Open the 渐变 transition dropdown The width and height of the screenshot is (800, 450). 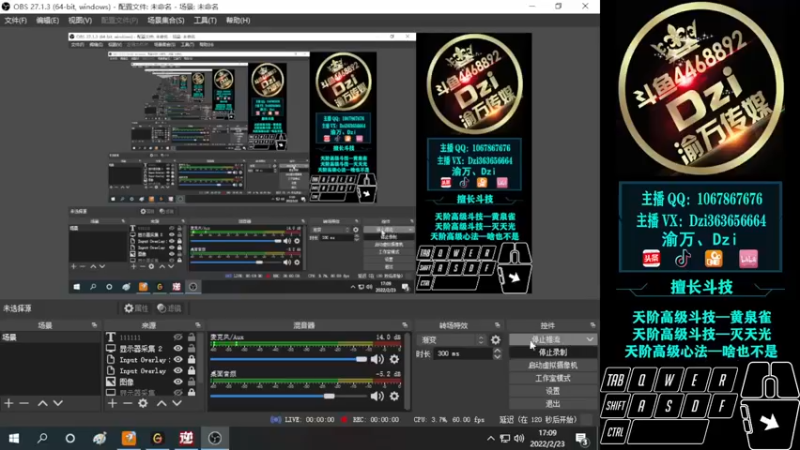[453, 340]
